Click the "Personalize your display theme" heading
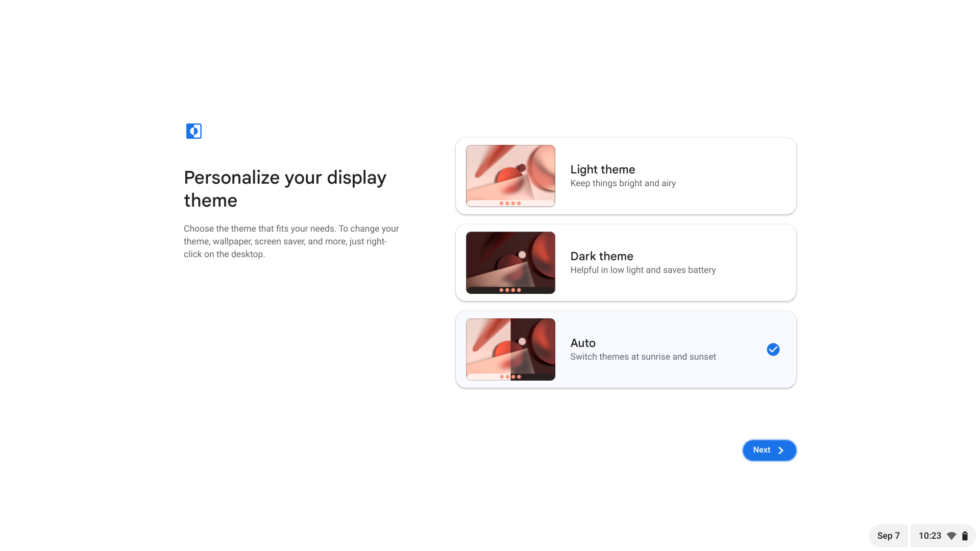 285,189
